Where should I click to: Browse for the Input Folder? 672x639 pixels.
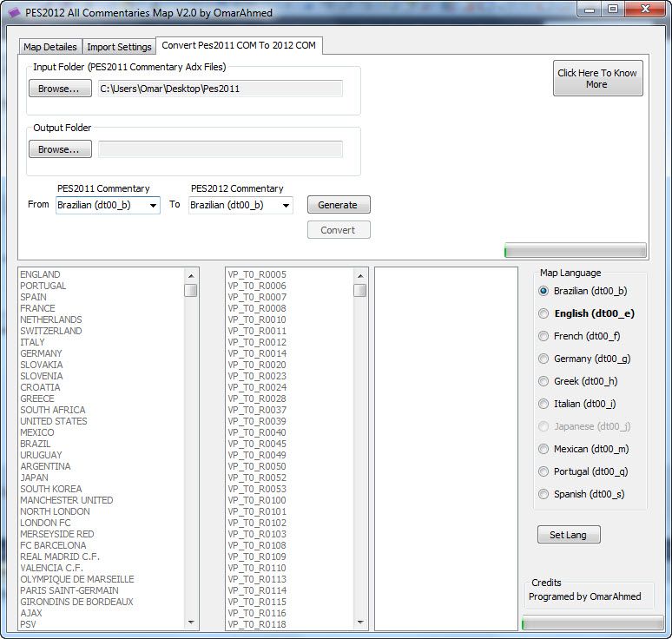(x=59, y=89)
